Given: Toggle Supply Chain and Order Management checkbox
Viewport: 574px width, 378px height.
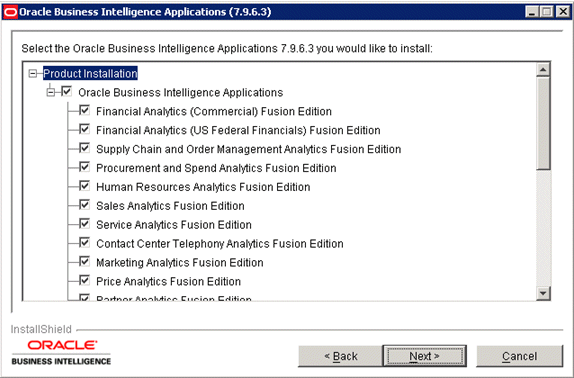Looking at the screenshot, I should point(85,148).
